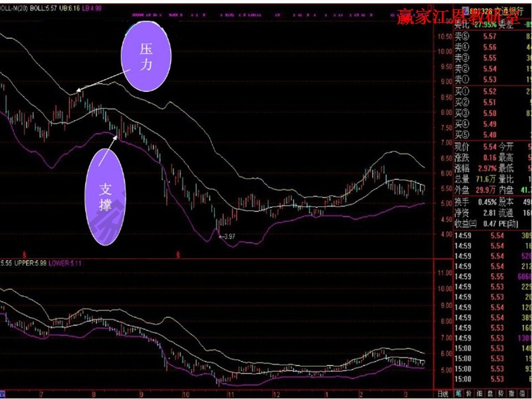Viewport: 532px width, 399px height.
Task: Click the 3.97 low price marker
Action: [228, 237]
